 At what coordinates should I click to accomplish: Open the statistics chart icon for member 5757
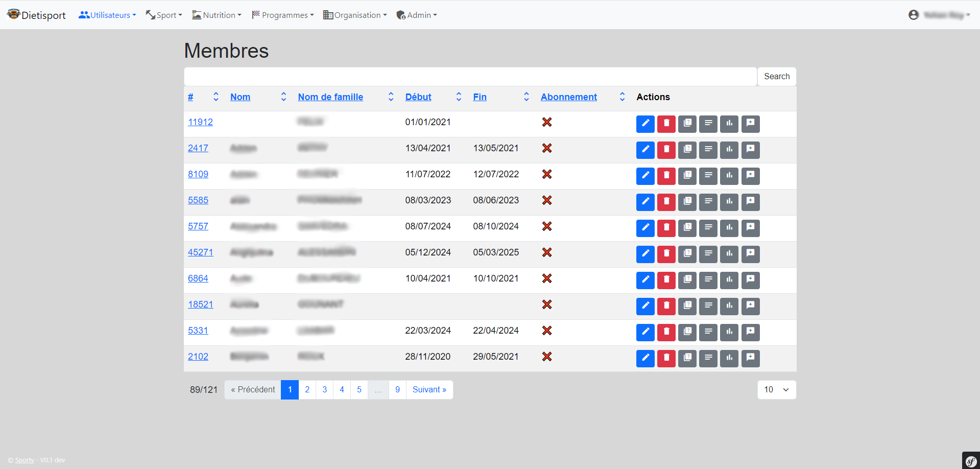coord(729,228)
